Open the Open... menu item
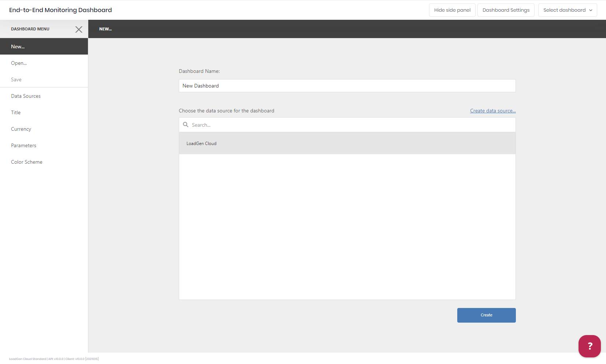This screenshot has height=364, width=606. click(19, 63)
